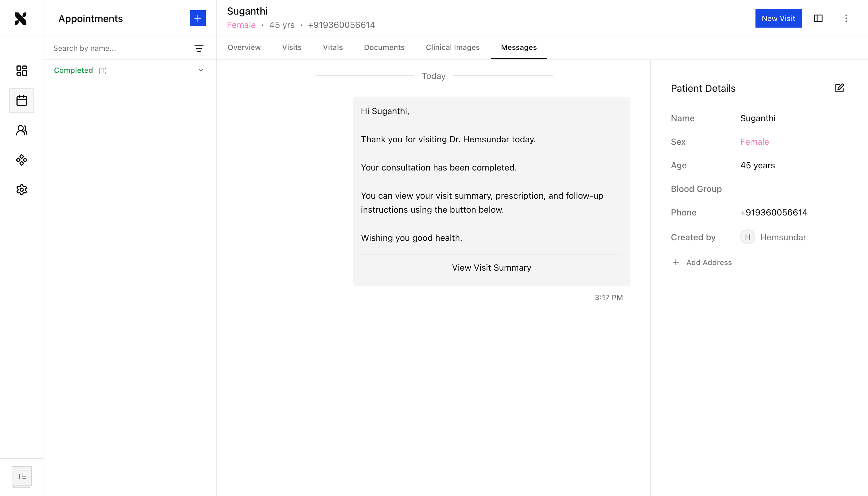Click the phone number in header
Image resolution: width=868 pixels, height=496 pixels.
(x=341, y=25)
